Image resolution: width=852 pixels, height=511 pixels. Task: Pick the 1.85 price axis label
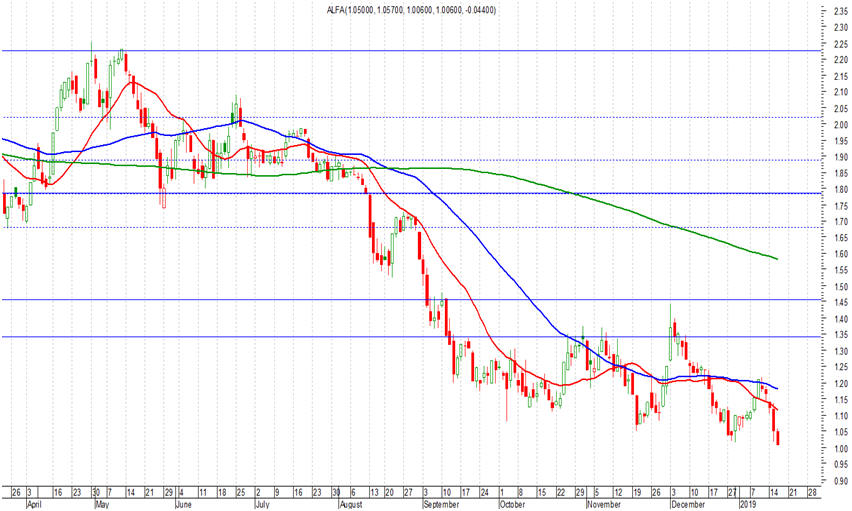click(x=841, y=173)
